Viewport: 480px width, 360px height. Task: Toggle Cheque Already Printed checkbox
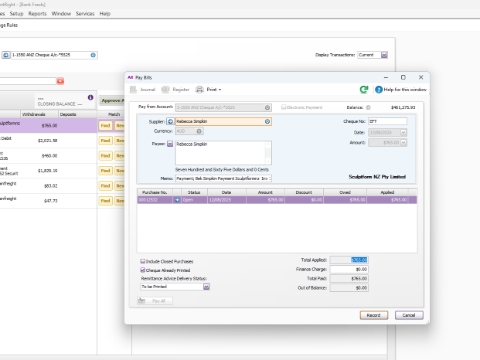point(143,270)
